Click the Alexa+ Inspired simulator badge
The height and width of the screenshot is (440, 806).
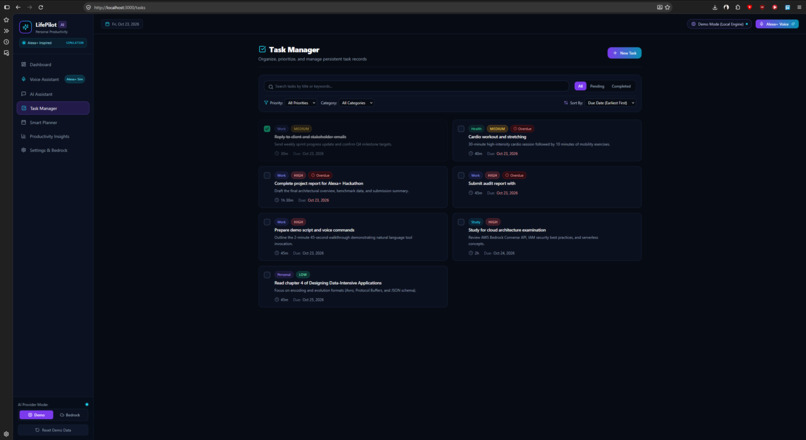[53, 43]
